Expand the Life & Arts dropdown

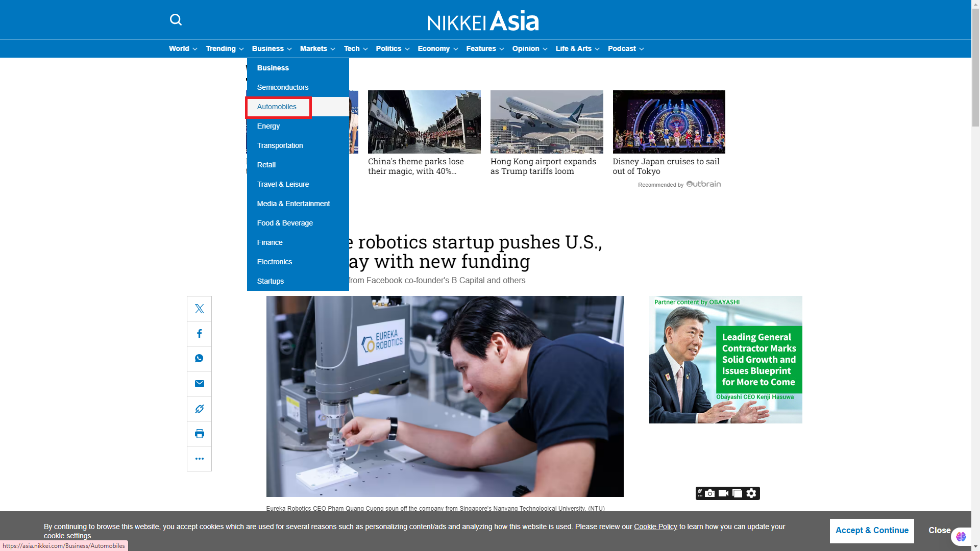[577, 48]
